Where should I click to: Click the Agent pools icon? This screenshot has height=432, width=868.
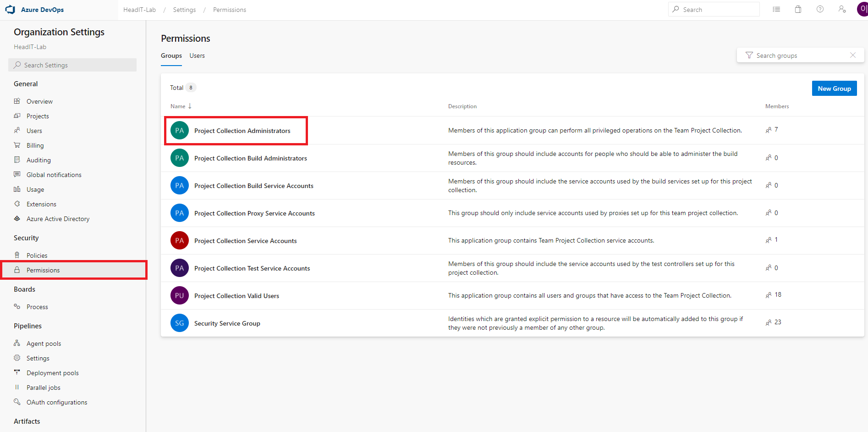coord(17,343)
